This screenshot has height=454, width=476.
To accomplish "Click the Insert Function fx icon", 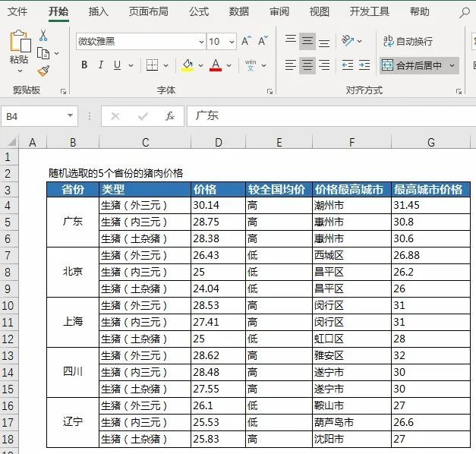I will (x=170, y=116).
